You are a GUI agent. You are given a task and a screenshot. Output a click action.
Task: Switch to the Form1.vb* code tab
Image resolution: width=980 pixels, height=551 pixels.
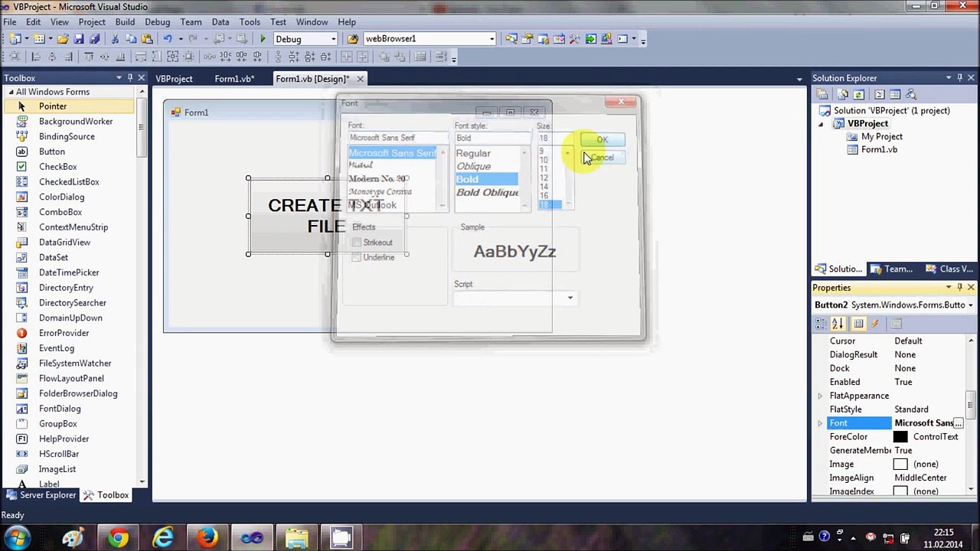[x=234, y=79]
